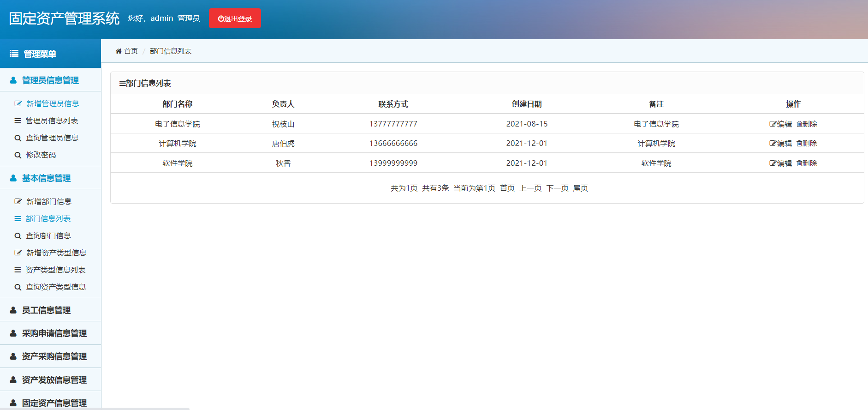Click the name 唐伯虎 in the table
868x410 pixels.
point(283,143)
